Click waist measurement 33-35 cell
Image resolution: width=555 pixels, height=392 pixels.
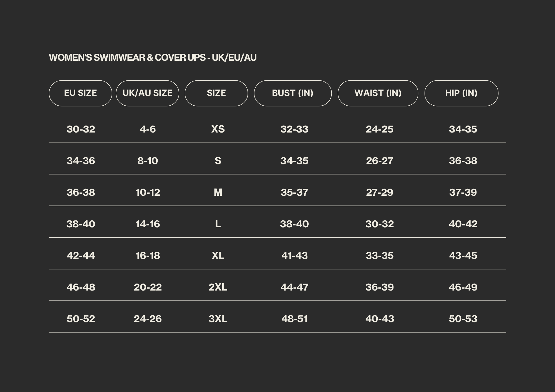click(379, 256)
